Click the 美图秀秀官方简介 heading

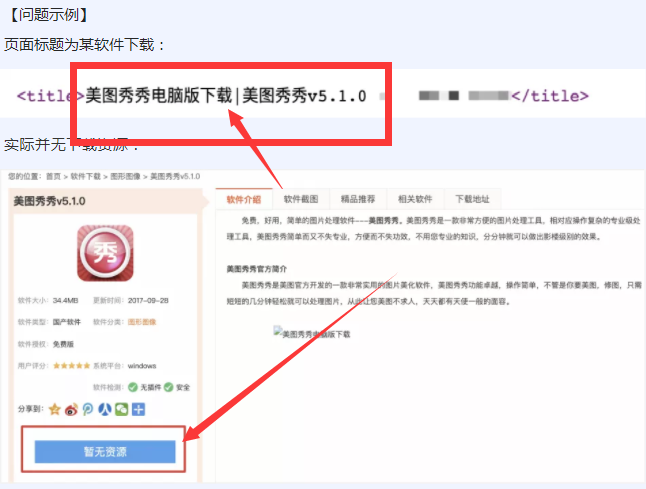256,269
